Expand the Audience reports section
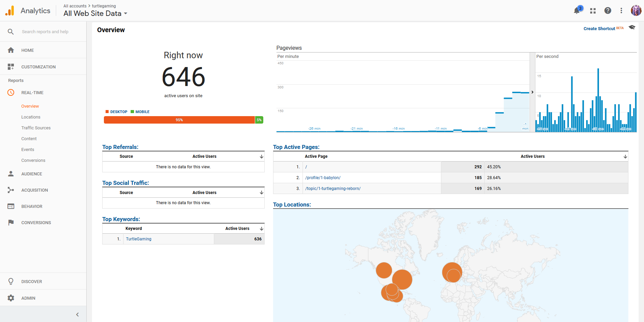The width and height of the screenshot is (644, 322). point(31,174)
